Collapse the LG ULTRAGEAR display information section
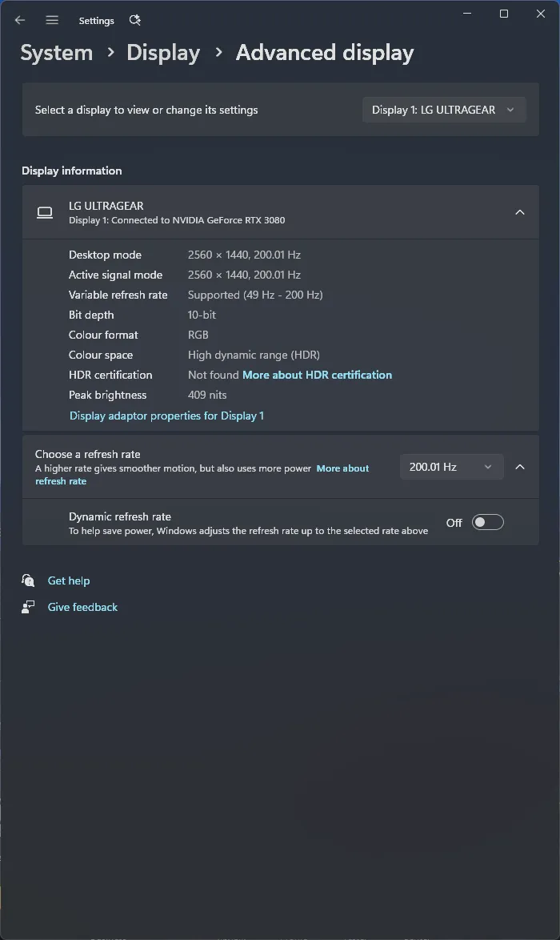This screenshot has height=940, width=560. pos(520,212)
